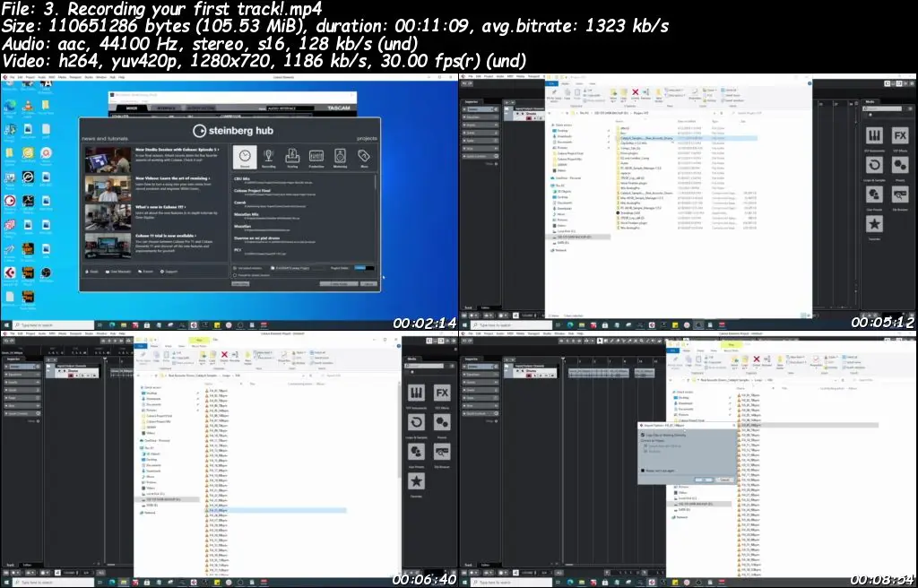This screenshot has height=588, width=918.
Task: Click the New Studio Session news thumbnail in Steinberg hub
Action: (108, 160)
